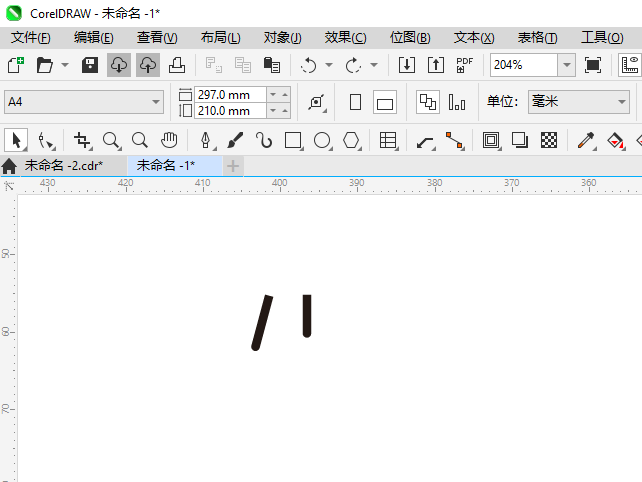This screenshot has height=482, width=642.
Task: Switch to the 未命名 -2.cdr* tab
Action: pyautogui.click(x=64, y=165)
